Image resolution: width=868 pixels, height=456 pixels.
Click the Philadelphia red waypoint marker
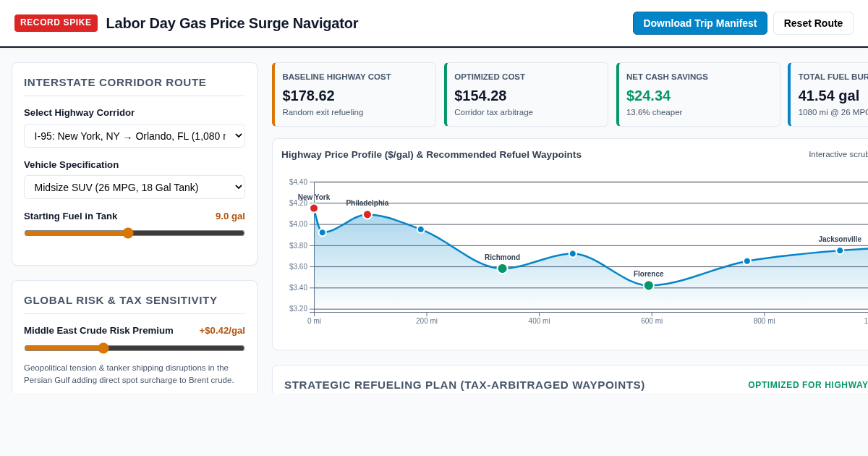point(367,215)
